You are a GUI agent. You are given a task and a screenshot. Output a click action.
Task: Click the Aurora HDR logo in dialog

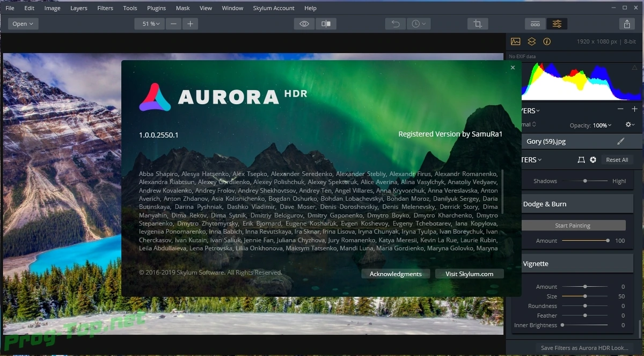[x=223, y=97]
